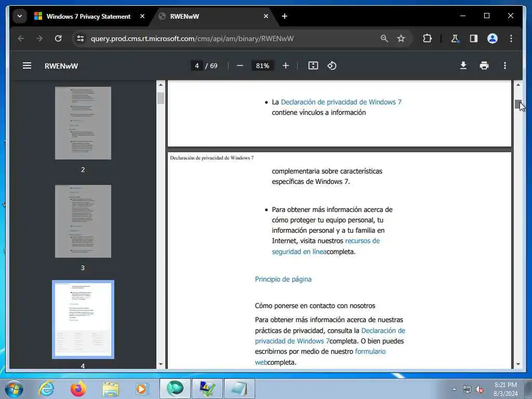Screen dimensions: 532x399
Task: Download the PDF file
Action: pyautogui.click(x=463, y=65)
